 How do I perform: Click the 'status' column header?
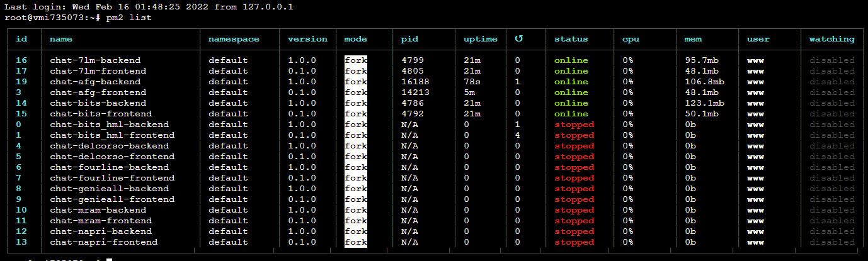pos(571,39)
